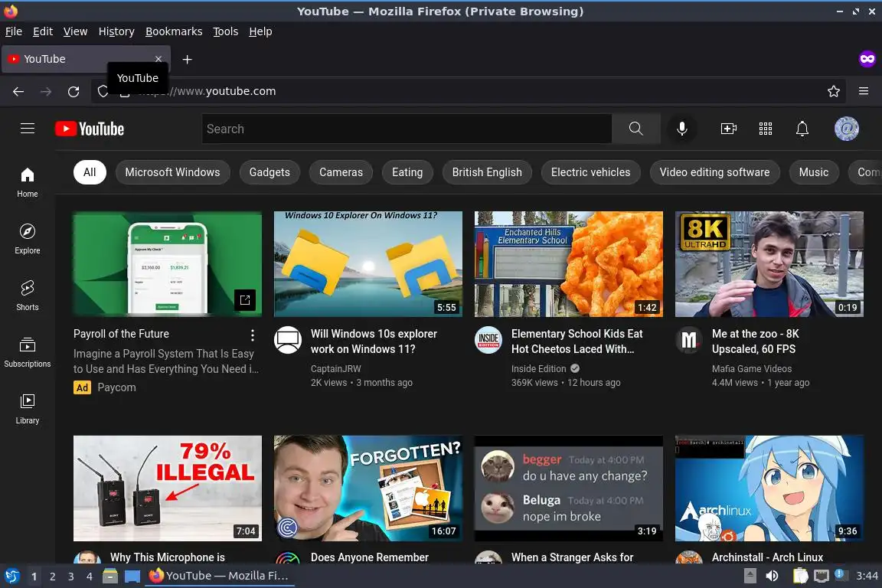Open Subscriptions in the sidebar

click(27, 352)
